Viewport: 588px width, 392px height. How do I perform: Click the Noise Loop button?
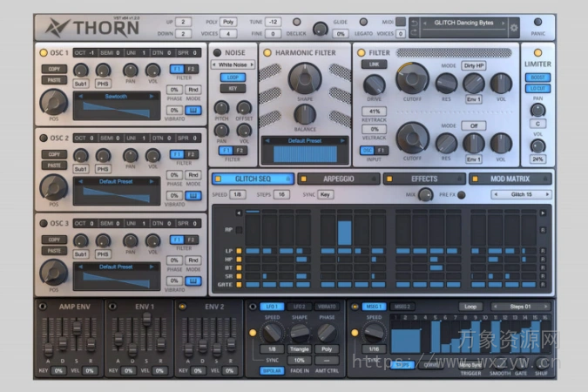coord(233,78)
